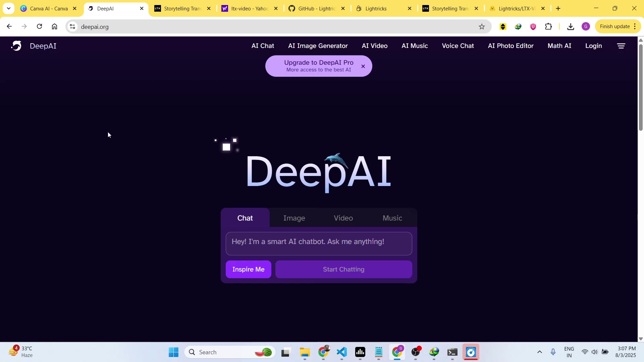This screenshot has width=644, height=362.
Task: Click the microphone tray icon
Action: point(553,352)
